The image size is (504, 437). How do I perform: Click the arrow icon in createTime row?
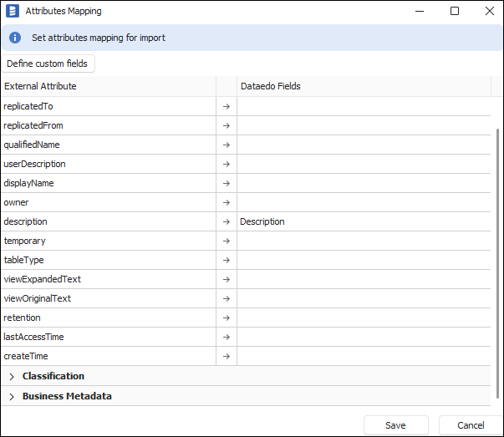pos(226,357)
